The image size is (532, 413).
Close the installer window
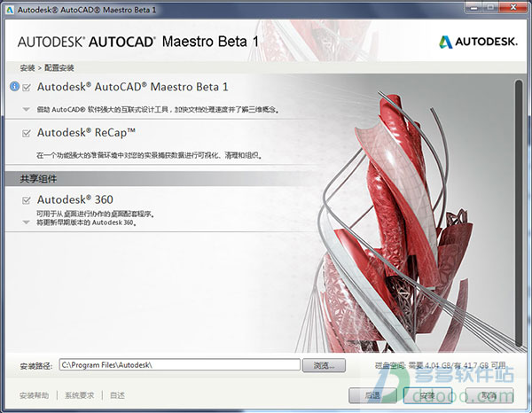click(x=513, y=7)
